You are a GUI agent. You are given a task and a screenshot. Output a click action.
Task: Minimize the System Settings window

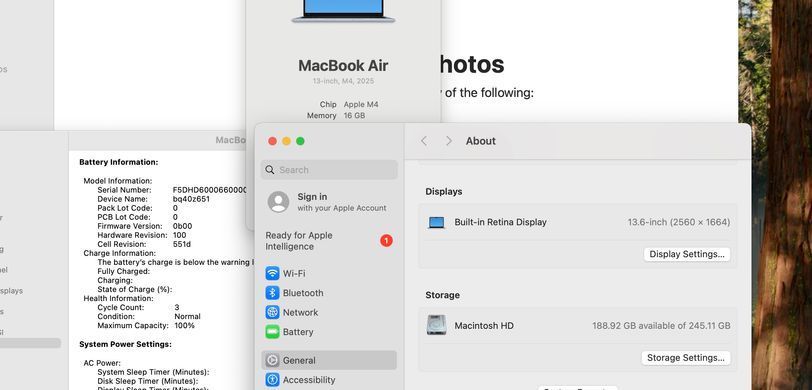pos(286,141)
